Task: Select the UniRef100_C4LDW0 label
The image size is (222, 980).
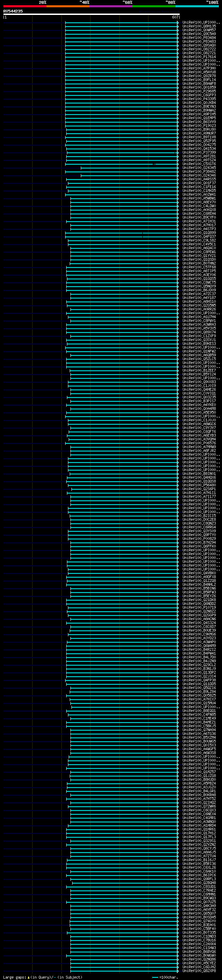Action: [x=199, y=205]
